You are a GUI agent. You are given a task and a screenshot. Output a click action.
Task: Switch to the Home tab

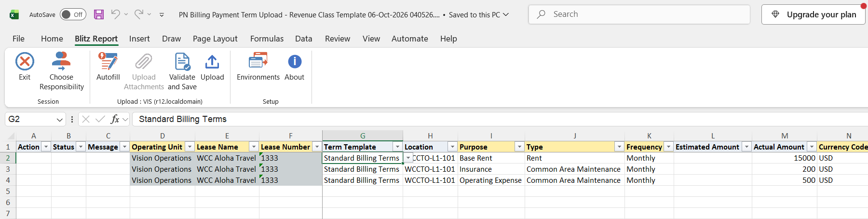click(52, 39)
